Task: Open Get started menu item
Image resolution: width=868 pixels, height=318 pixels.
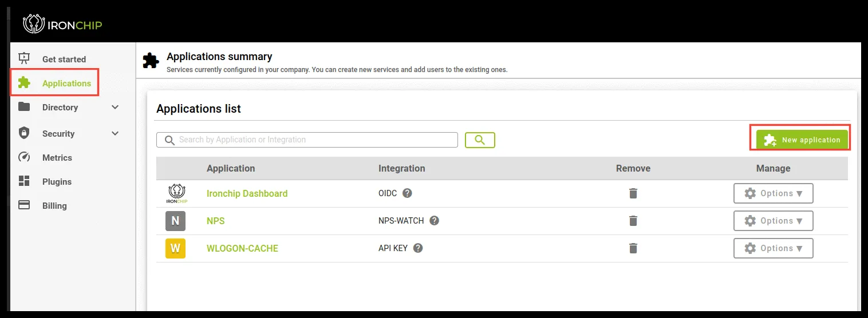Action: point(64,59)
